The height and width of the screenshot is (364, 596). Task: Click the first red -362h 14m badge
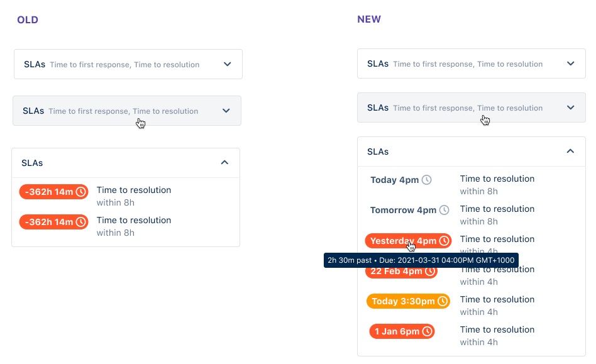(x=53, y=192)
